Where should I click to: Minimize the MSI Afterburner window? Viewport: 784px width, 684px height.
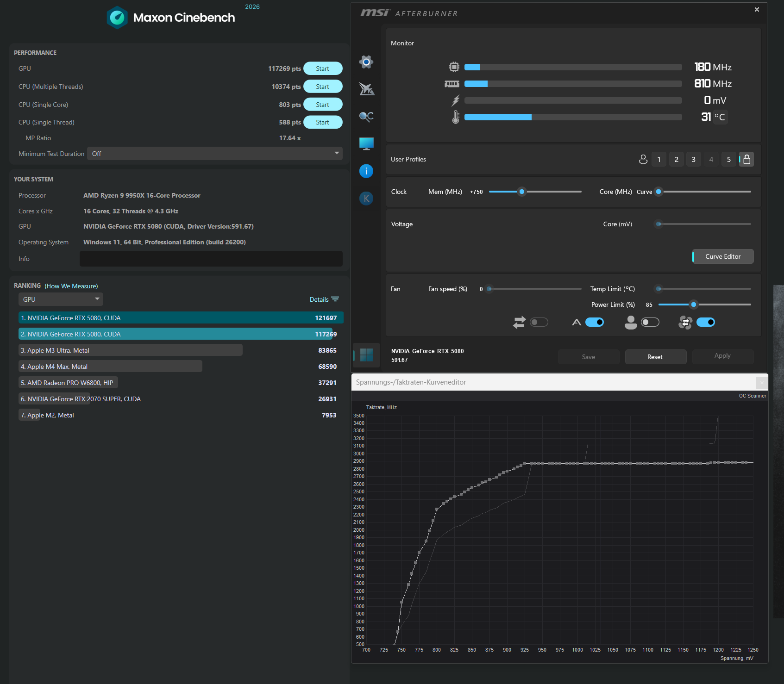click(x=738, y=9)
